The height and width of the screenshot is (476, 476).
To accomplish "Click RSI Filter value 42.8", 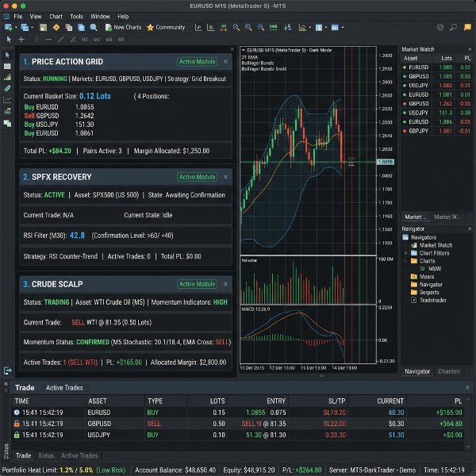I will [x=77, y=236].
